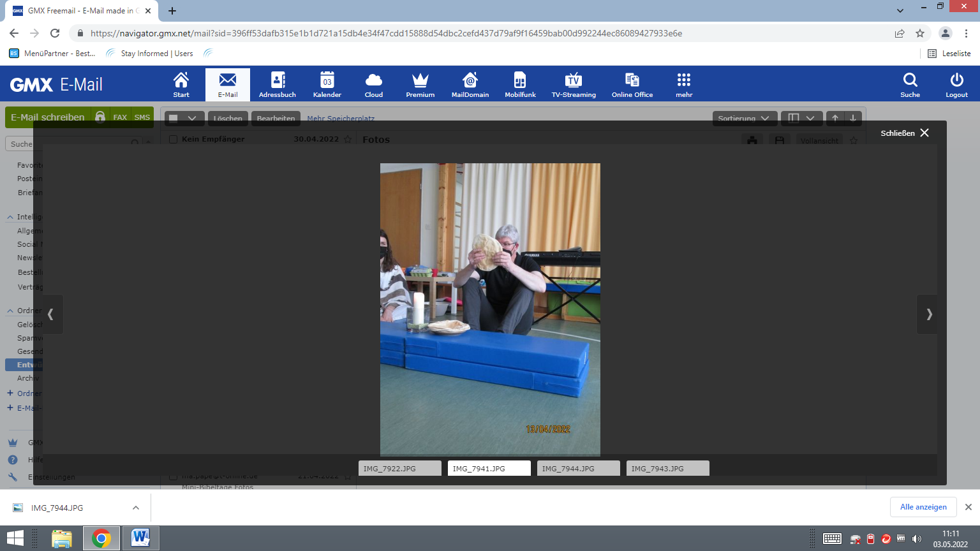Screen dimensions: 980x551
Task: Open File Explorer from taskbar
Action: click(x=62, y=538)
